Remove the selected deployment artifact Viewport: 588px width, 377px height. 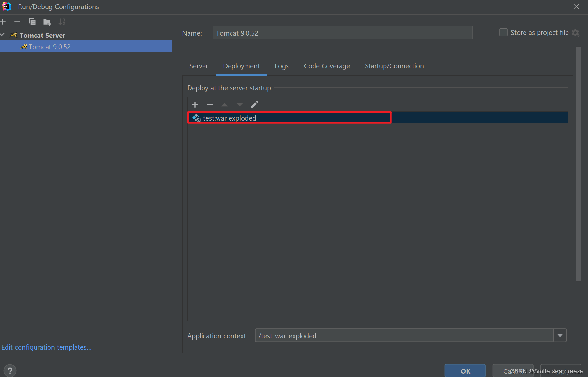click(x=210, y=105)
